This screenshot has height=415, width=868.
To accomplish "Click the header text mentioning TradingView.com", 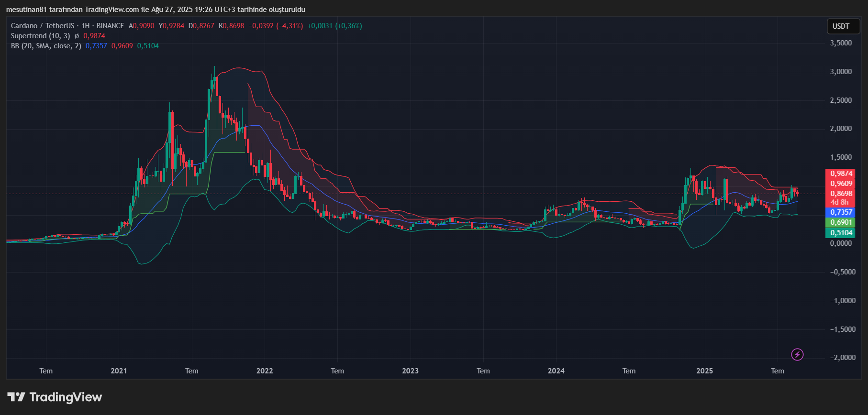I will coord(156,10).
